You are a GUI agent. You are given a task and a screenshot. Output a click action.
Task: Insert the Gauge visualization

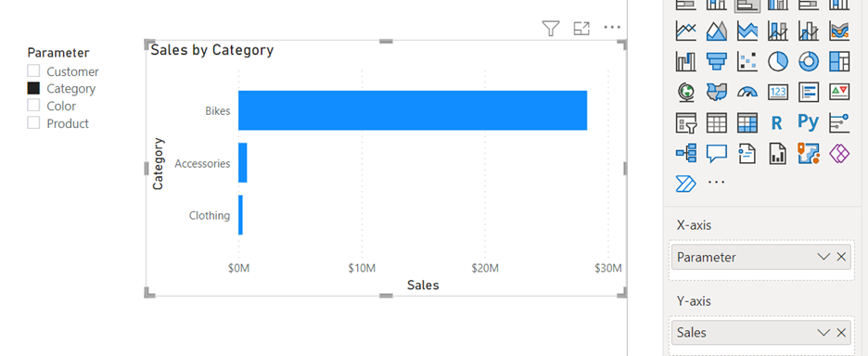(747, 93)
